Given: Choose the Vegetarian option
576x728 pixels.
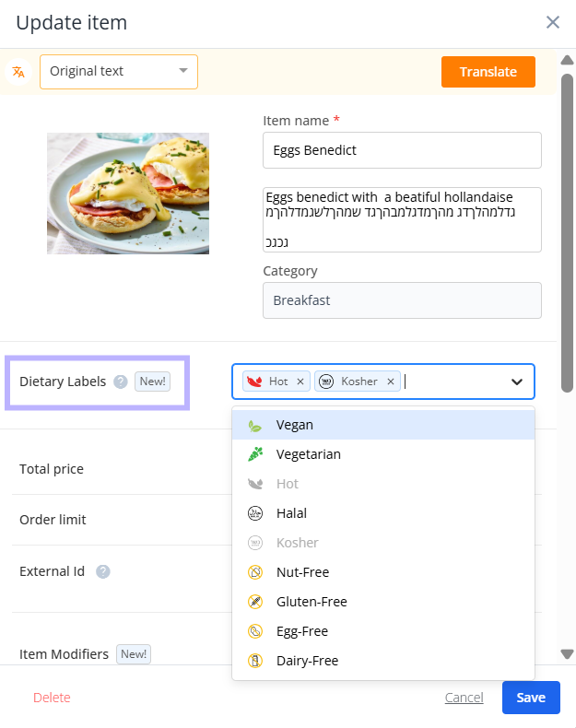Looking at the screenshot, I should [383, 454].
